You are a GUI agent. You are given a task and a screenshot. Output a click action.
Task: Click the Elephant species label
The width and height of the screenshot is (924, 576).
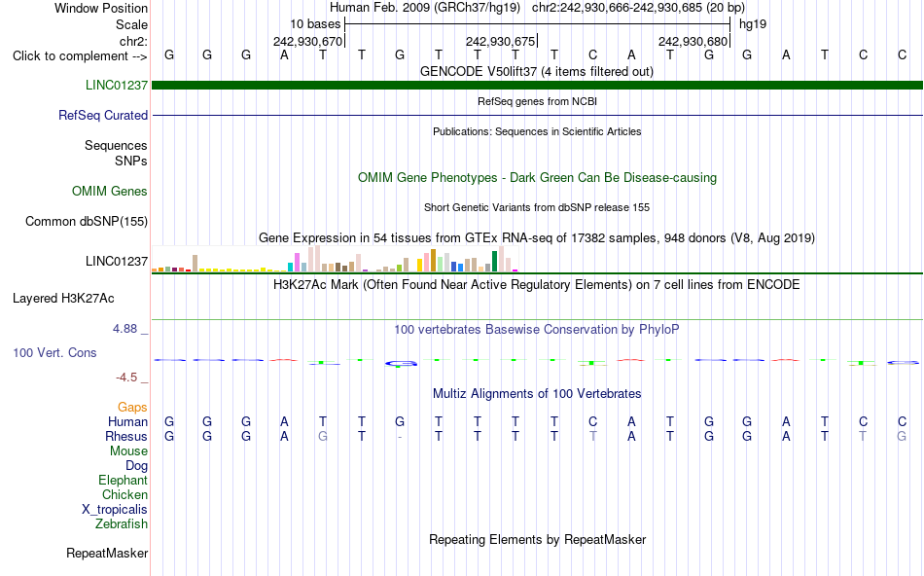124,480
